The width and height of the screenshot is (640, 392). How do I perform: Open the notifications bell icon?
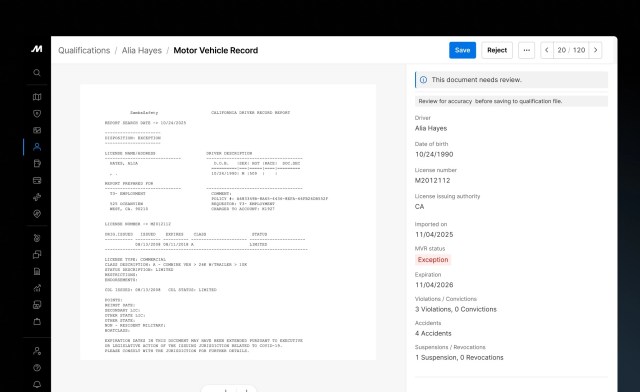[x=37, y=384]
